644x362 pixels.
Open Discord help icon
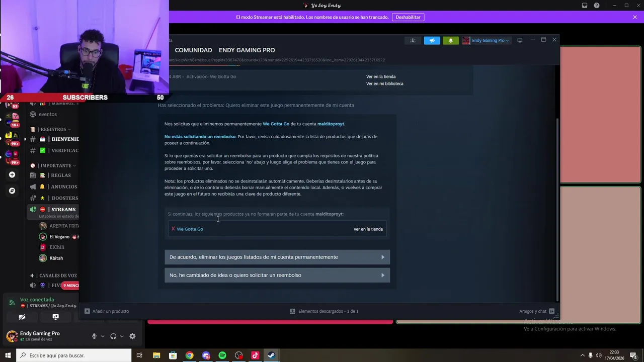pyautogui.click(x=597, y=6)
